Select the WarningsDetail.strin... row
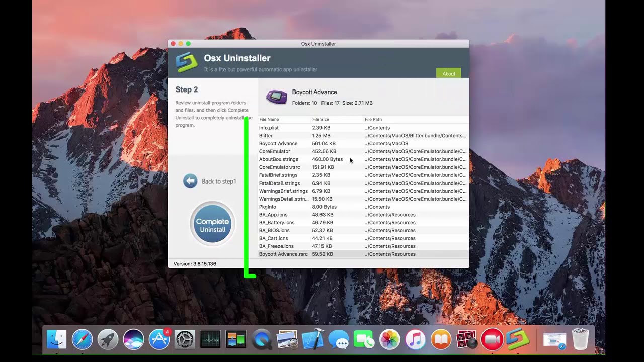The image size is (644, 362). [x=363, y=199]
